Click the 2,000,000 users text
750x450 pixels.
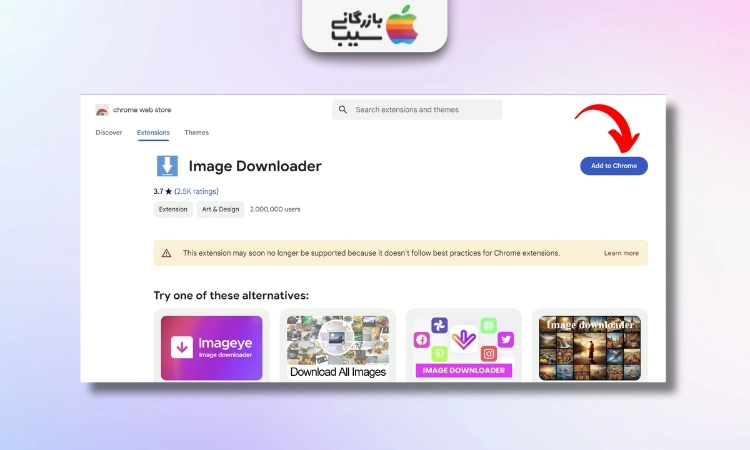click(275, 209)
